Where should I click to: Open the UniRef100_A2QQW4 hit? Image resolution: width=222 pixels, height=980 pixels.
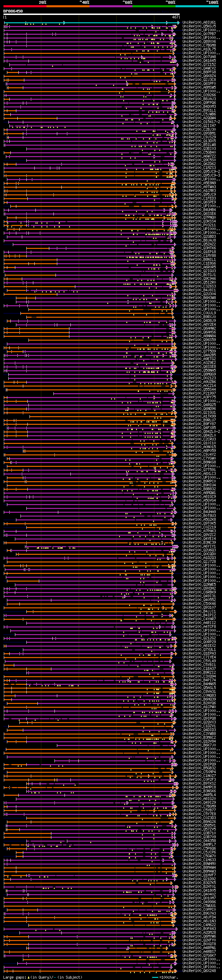[x=199, y=118]
